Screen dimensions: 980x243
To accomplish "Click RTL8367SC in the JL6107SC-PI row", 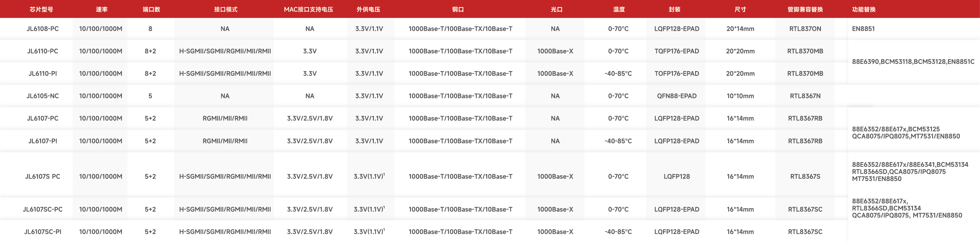I will click(805, 232).
